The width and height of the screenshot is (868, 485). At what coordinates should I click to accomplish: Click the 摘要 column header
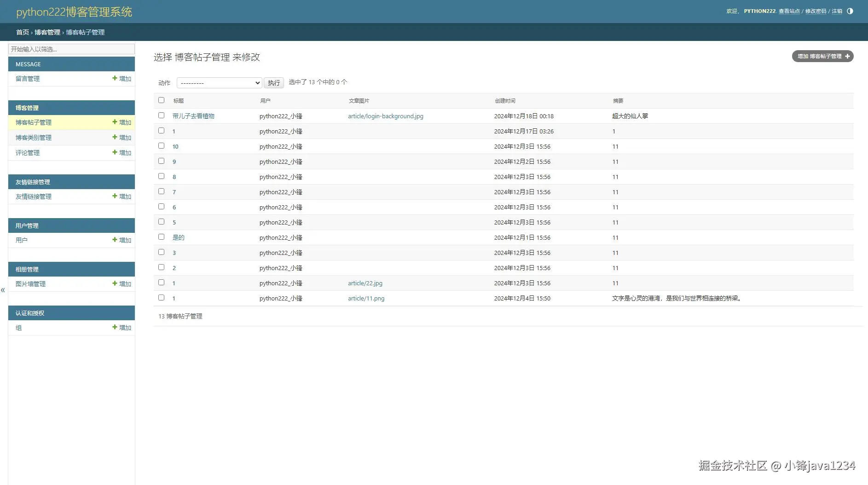coord(618,101)
